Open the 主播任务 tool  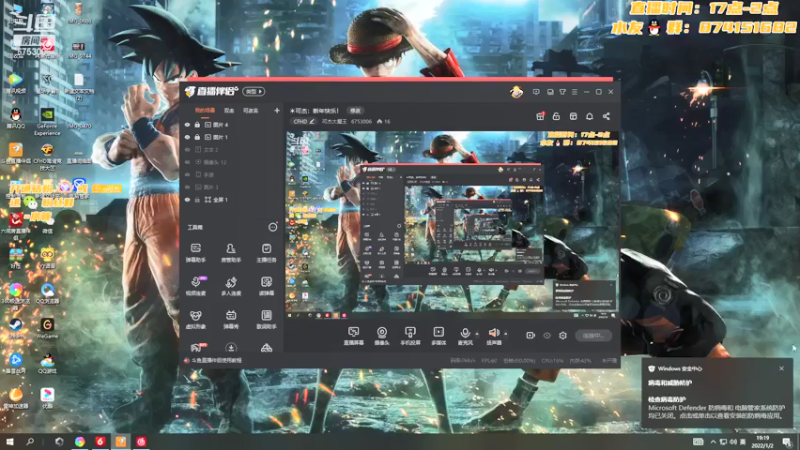[x=266, y=253]
